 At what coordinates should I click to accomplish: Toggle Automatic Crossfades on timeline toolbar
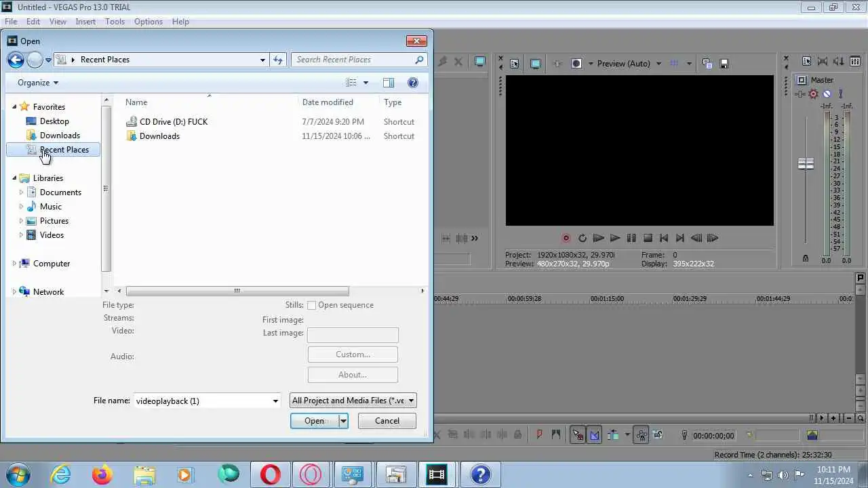(595, 435)
